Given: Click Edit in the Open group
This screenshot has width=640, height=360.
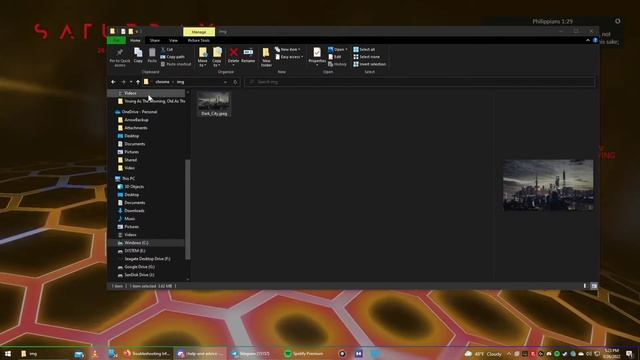Looking at the screenshot, I should (x=335, y=57).
